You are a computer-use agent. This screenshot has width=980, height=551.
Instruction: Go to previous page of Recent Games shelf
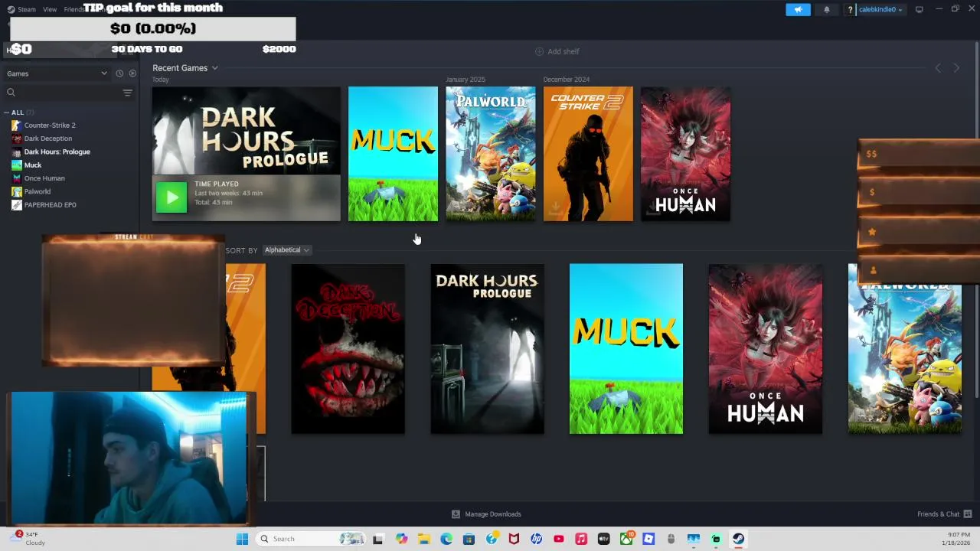pos(938,68)
